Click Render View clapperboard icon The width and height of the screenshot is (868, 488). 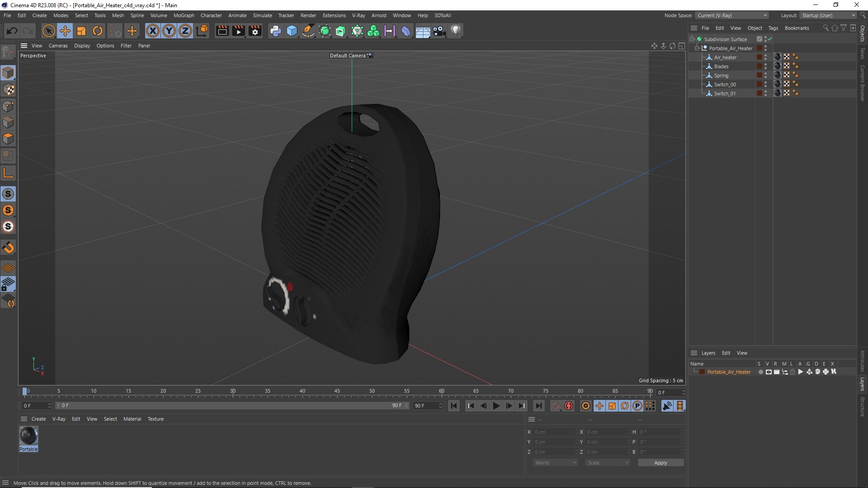click(x=222, y=31)
